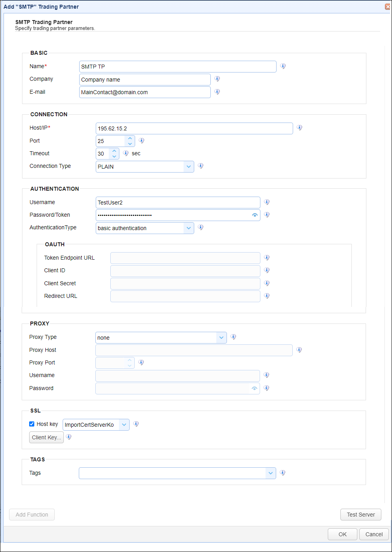Open the info tooltip for Connection Type
The width and height of the screenshot is (392, 552).
click(201, 166)
